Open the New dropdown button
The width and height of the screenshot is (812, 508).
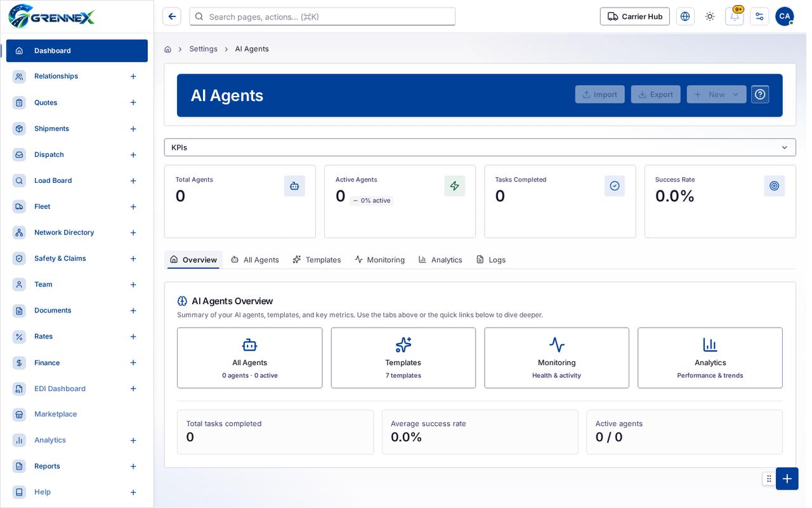[x=716, y=95]
